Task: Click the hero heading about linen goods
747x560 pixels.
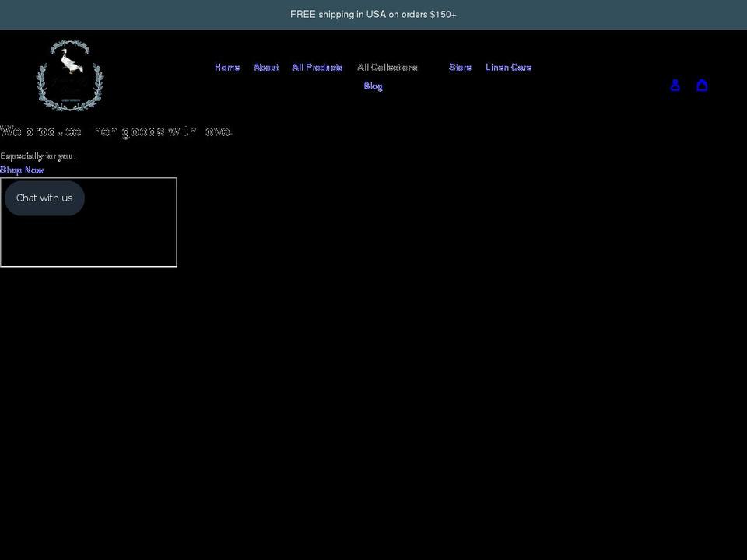Action: 117,131
